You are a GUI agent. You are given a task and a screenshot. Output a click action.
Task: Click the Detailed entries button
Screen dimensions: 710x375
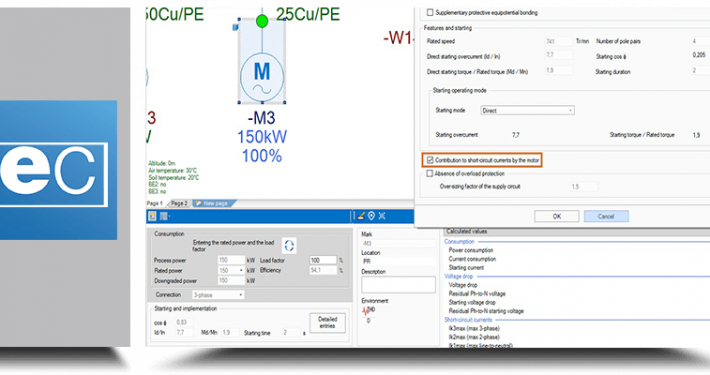[x=327, y=322]
